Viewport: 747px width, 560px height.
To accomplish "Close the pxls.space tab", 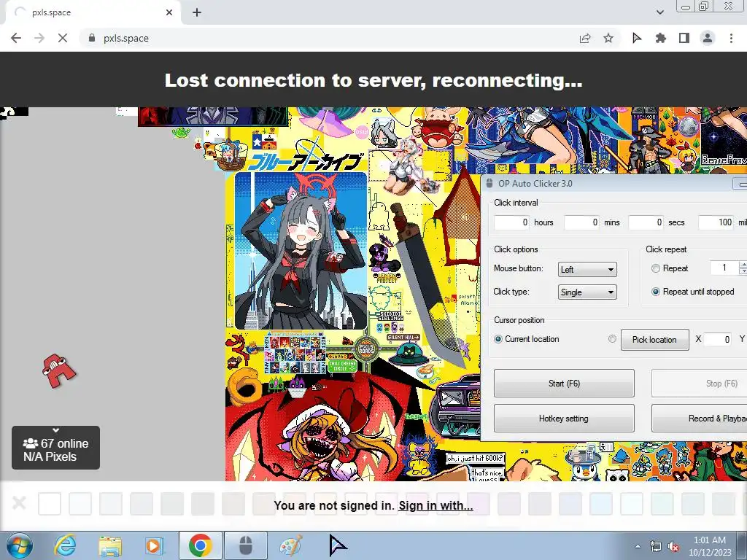I will click(169, 13).
